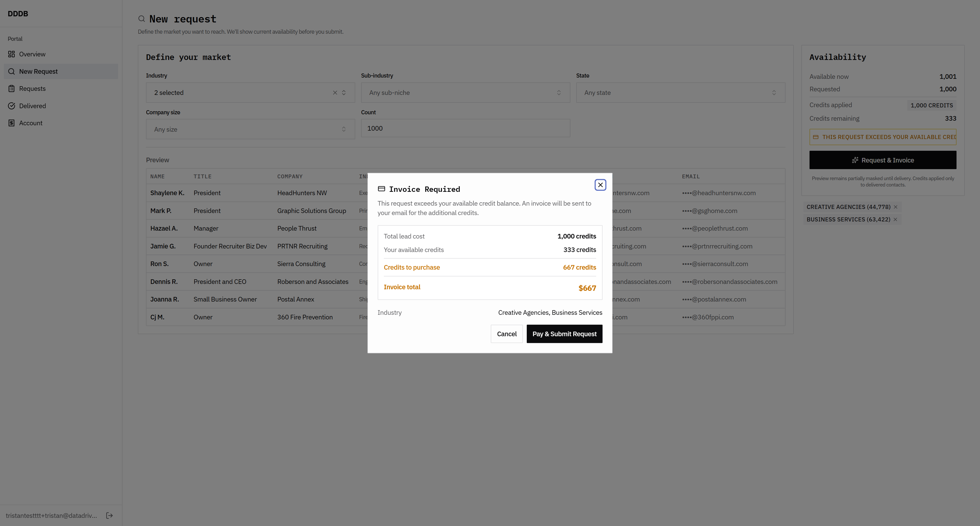Open the Requests menu item
Image resolution: width=980 pixels, height=526 pixels.
[32, 89]
